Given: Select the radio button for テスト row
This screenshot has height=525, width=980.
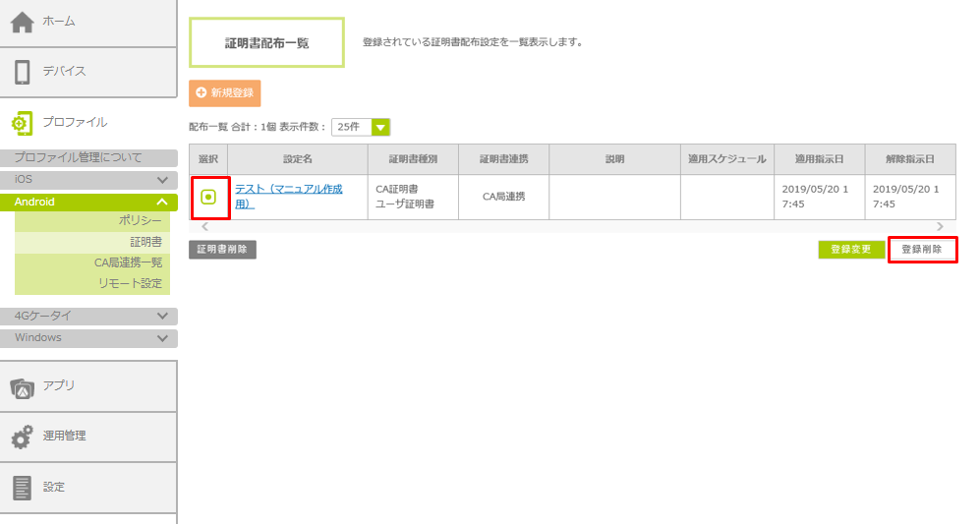Looking at the screenshot, I should pos(208,197).
